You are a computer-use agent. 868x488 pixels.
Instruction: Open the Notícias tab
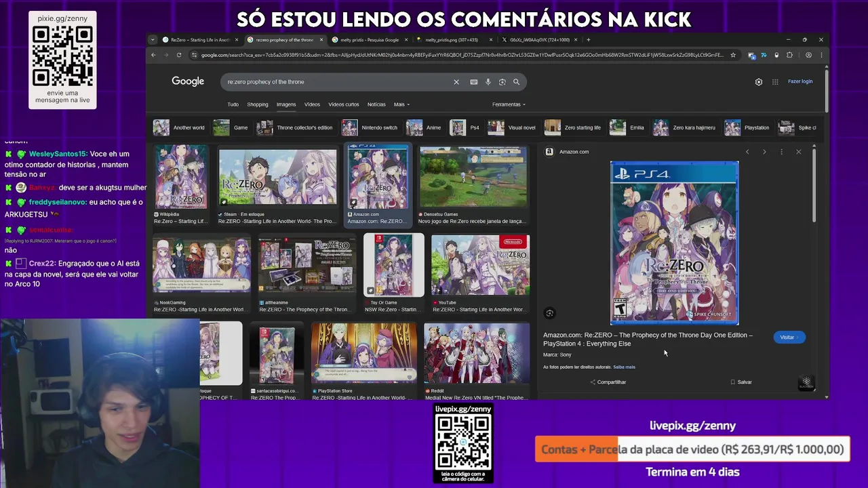(x=376, y=104)
